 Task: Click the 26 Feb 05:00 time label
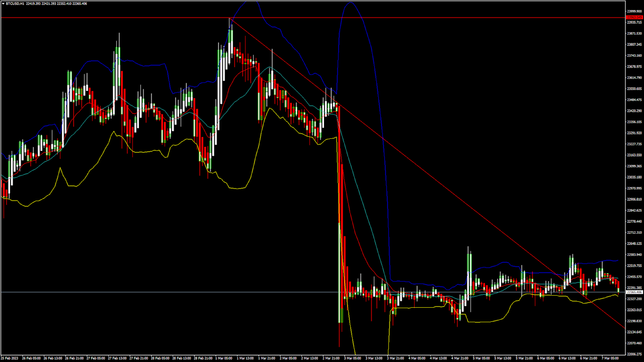(31, 358)
